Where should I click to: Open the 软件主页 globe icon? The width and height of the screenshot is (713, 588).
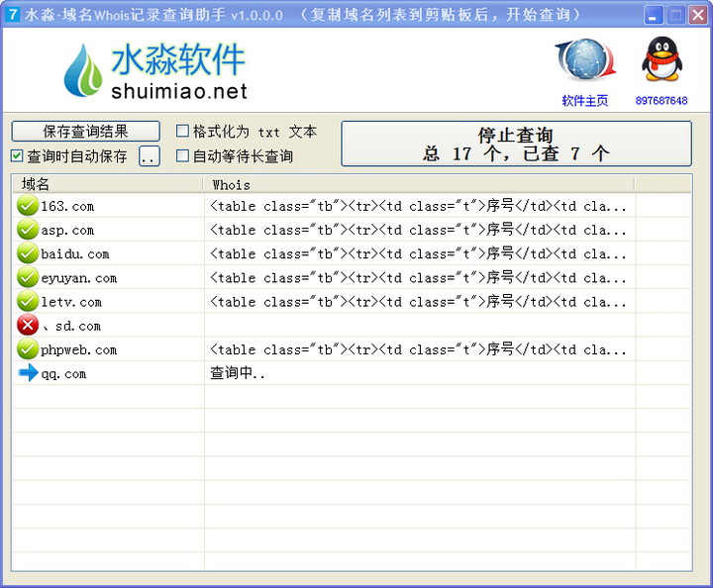pyautogui.click(x=585, y=61)
